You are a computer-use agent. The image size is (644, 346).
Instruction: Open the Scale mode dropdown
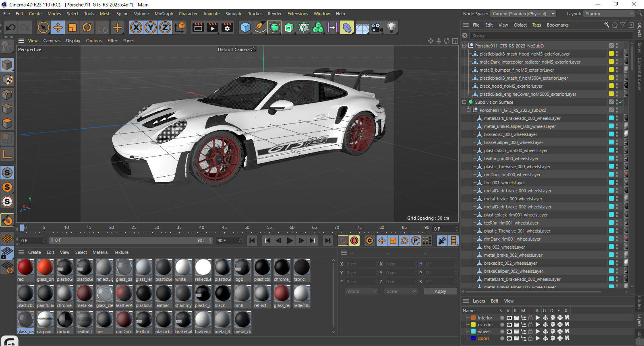click(401, 291)
